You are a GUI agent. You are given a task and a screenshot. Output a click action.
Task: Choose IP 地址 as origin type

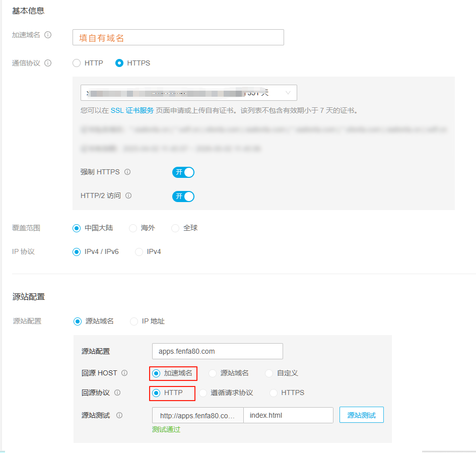point(133,321)
